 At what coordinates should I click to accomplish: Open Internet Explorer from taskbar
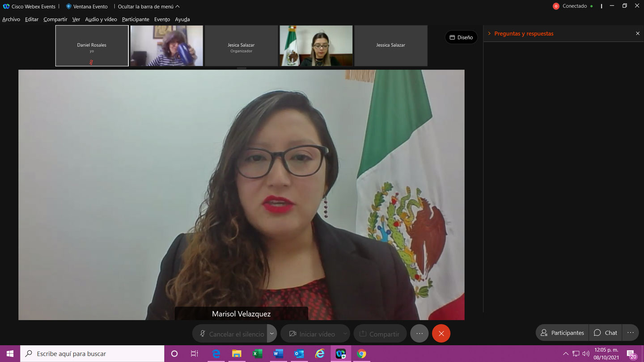[320, 354]
